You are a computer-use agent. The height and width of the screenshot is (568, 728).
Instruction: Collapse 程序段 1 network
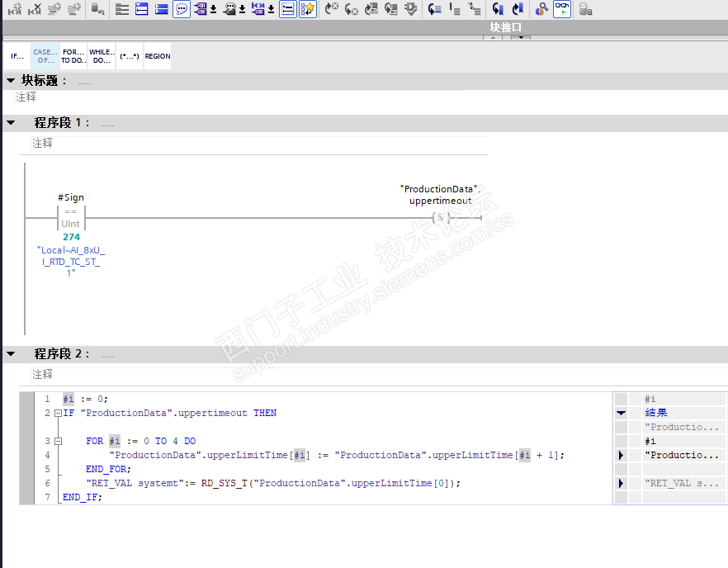tap(11, 123)
